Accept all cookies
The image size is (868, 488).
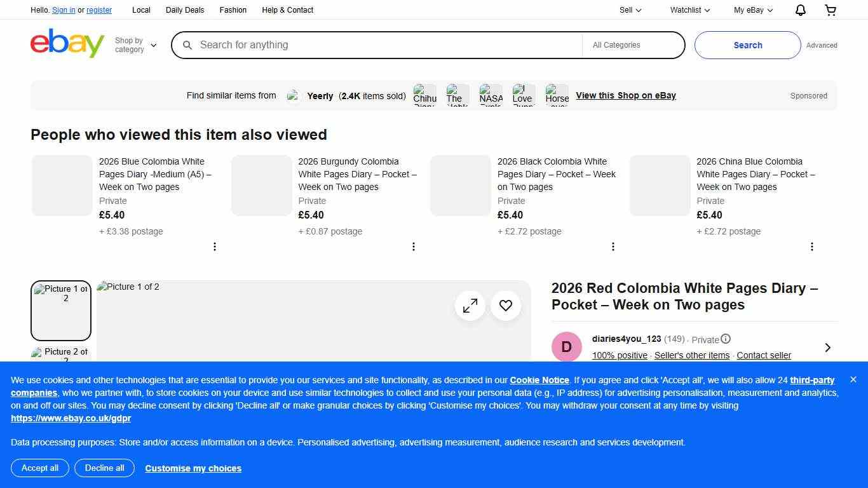40,468
